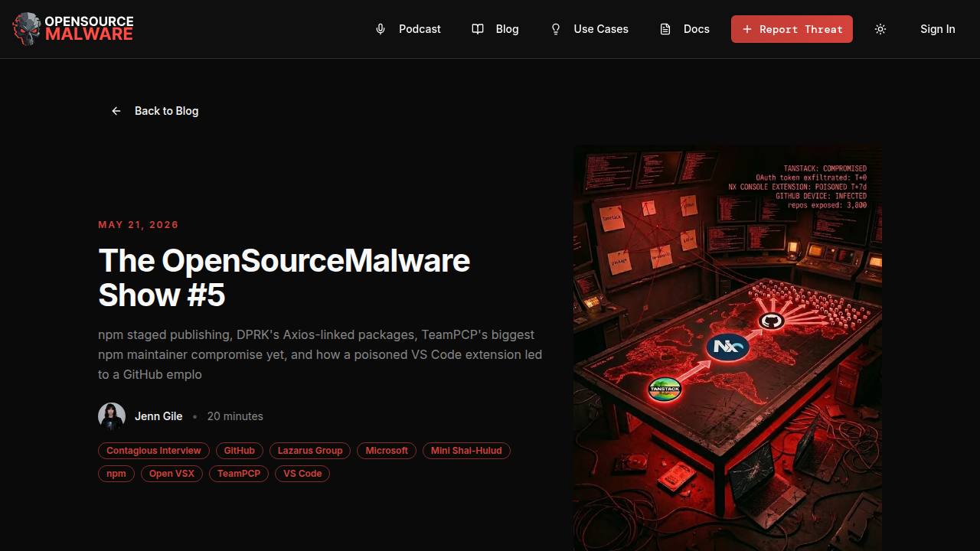The width and height of the screenshot is (980, 551).
Task: Open the Use Cases menu item
Action: coord(590,29)
